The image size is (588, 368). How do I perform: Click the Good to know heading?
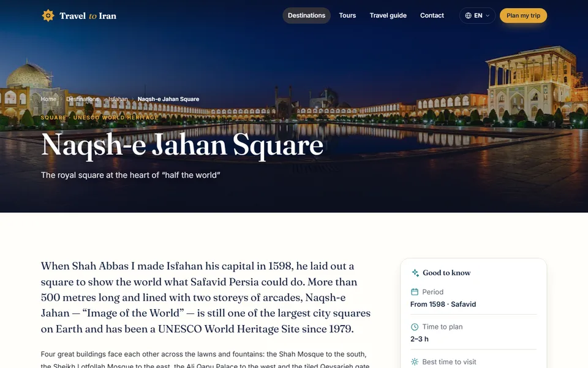pos(447,272)
